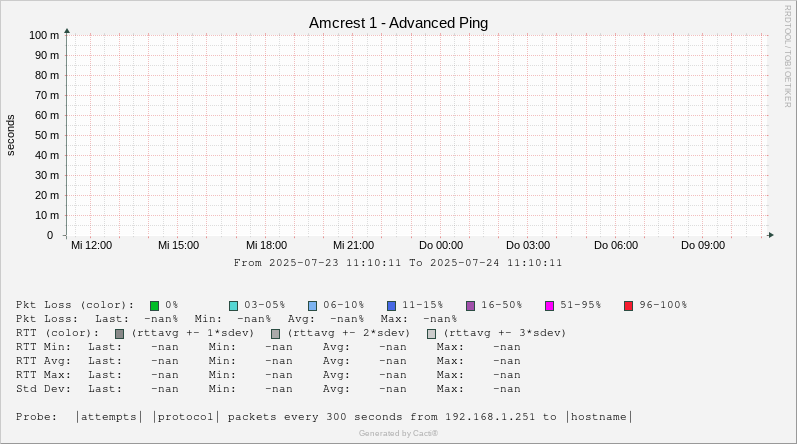The width and height of the screenshot is (797, 444).
Task: Click the green 0% packet loss swatch
Action: click(155, 305)
